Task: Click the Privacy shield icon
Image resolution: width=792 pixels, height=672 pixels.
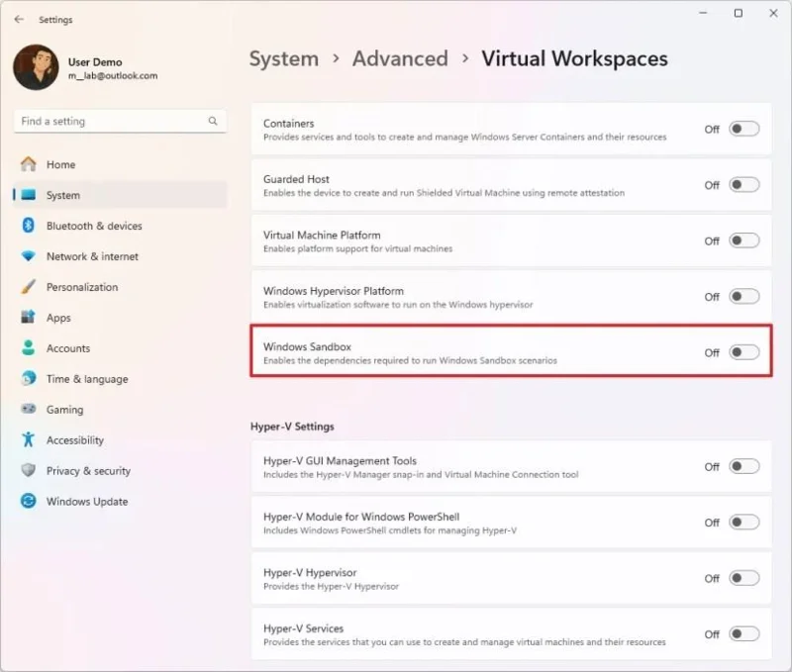Action: tap(29, 470)
